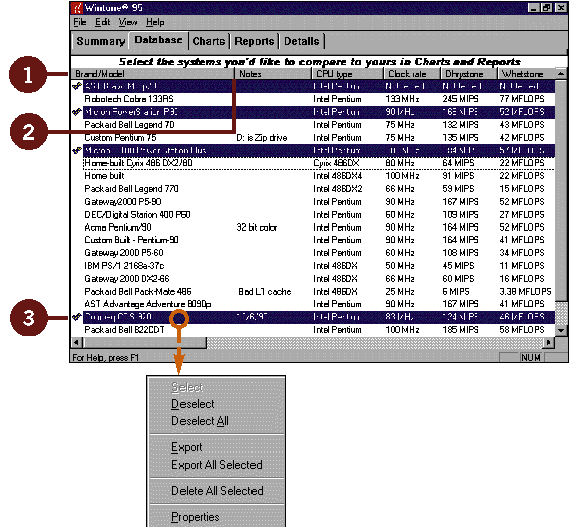Click the 133 MHz clock rate cell
The height and width of the screenshot is (527, 569).
click(402, 99)
